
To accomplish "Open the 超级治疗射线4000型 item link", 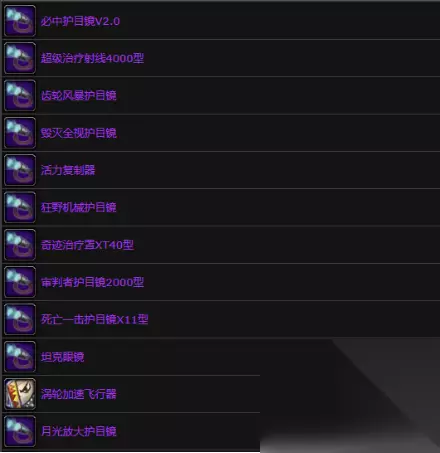I will [x=92, y=58].
